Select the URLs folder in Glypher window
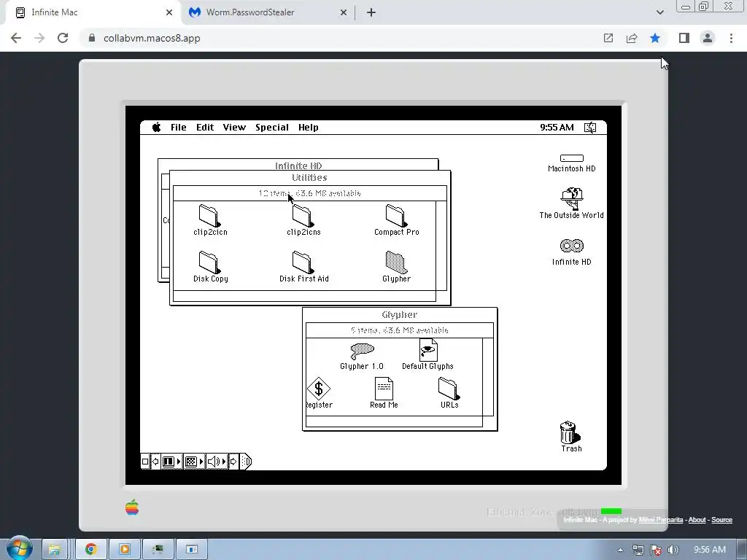The image size is (747, 560). click(449, 389)
